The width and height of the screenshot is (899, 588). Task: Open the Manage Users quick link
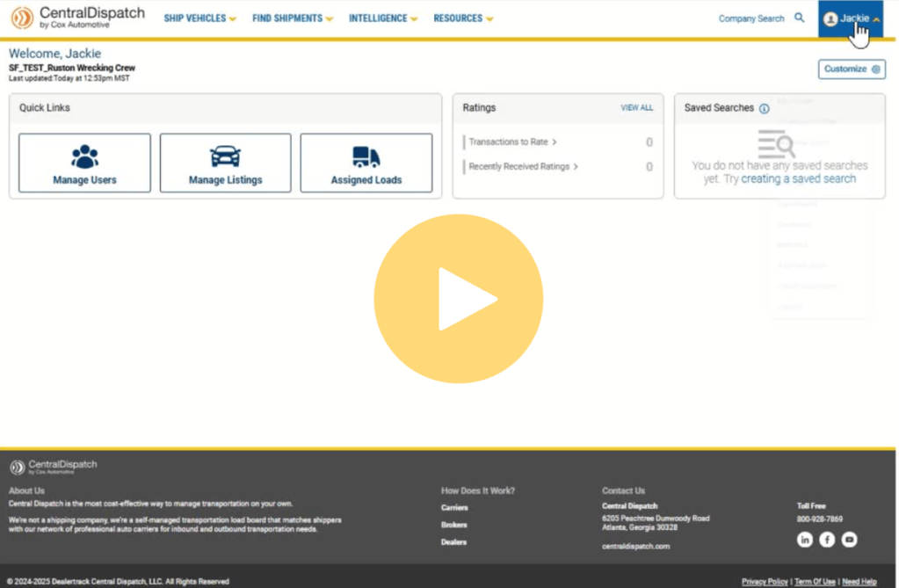pyautogui.click(x=84, y=163)
